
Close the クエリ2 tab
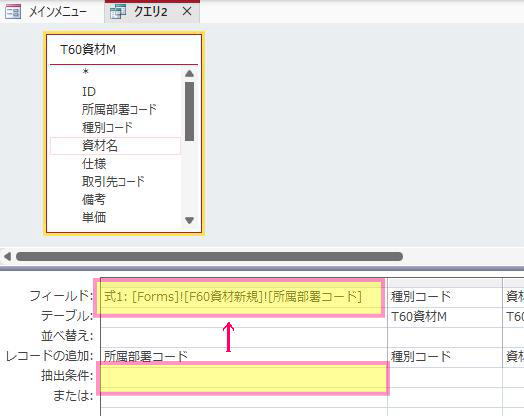pos(187,12)
